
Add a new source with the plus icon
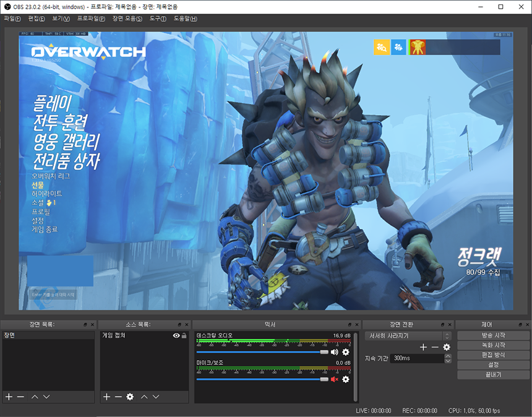coord(106,397)
